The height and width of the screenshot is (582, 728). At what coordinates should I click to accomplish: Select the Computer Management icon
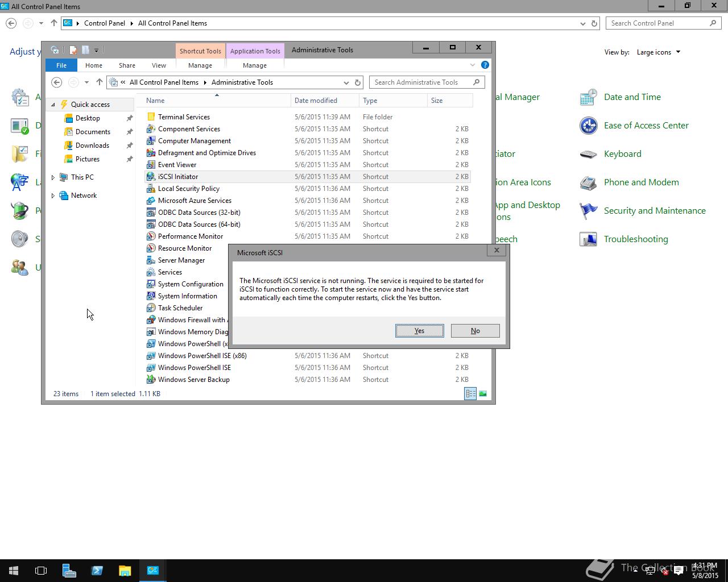tap(151, 141)
